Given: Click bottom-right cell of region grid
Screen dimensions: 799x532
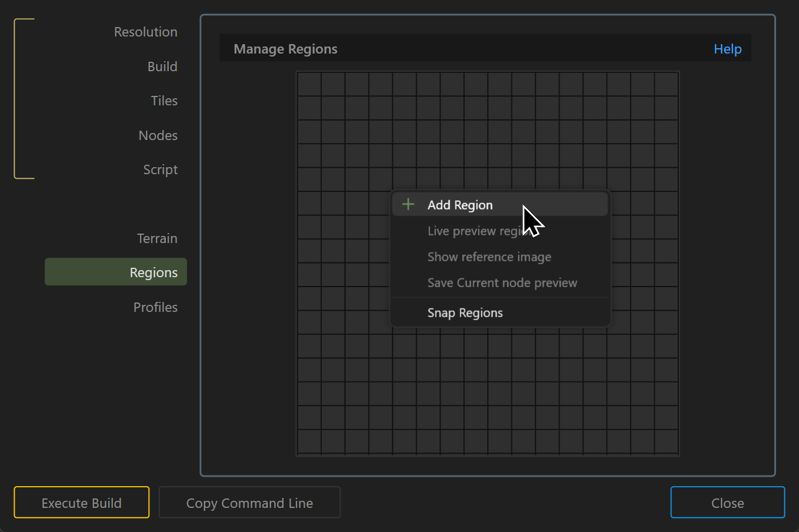Looking at the screenshot, I should coord(667,442).
